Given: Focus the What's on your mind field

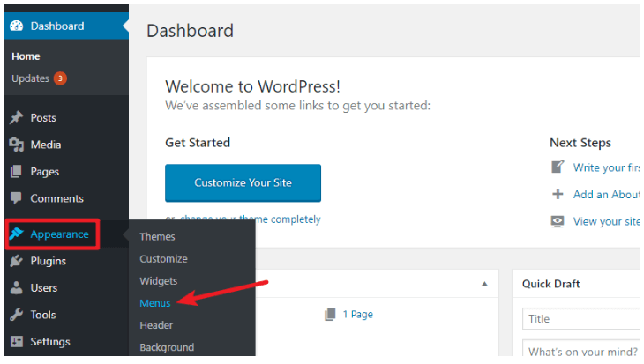Looking at the screenshot, I should [x=580, y=349].
